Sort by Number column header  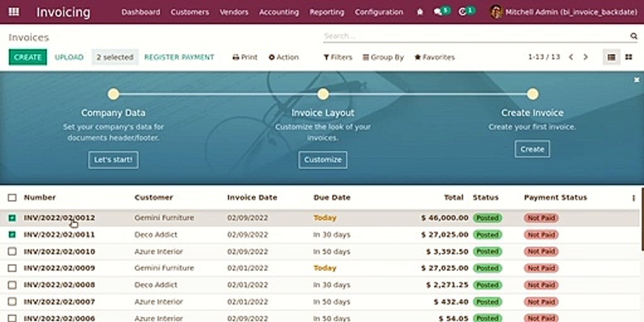pyautogui.click(x=40, y=198)
